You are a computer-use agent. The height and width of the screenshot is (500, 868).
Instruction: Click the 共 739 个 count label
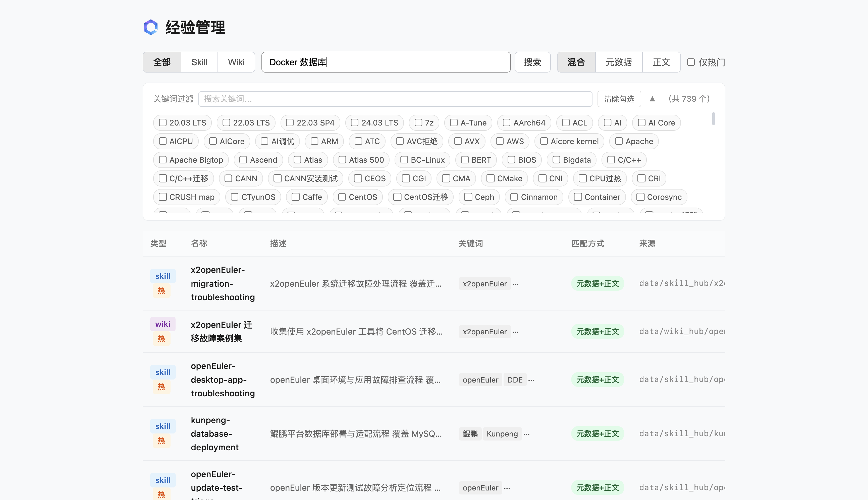coord(689,99)
